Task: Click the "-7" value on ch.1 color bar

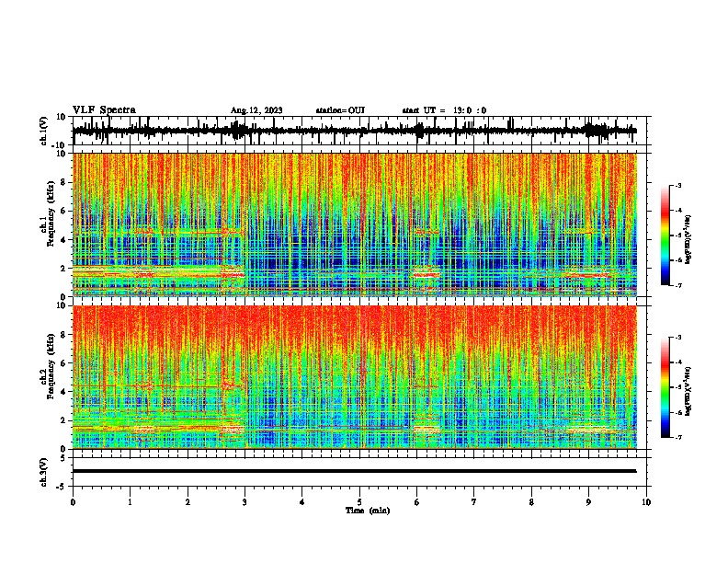Action: pyautogui.click(x=677, y=285)
